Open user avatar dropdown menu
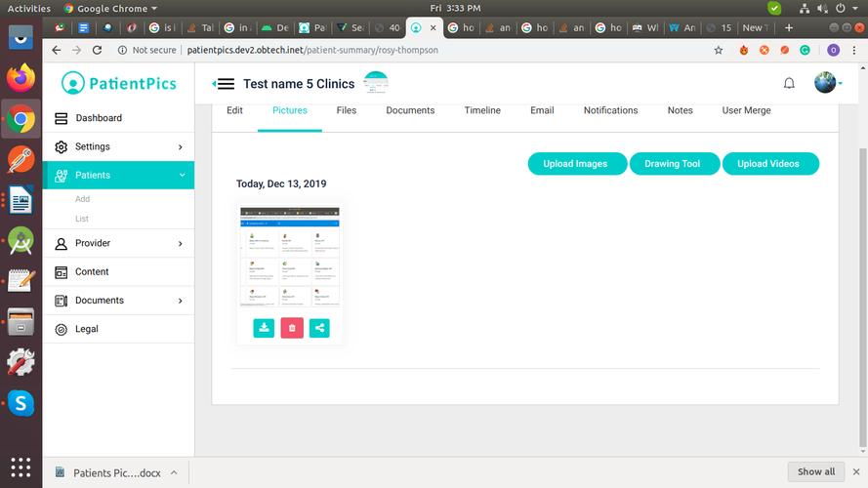Image resolution: width=868 pixels, height=488 pixels. point(828,83)
